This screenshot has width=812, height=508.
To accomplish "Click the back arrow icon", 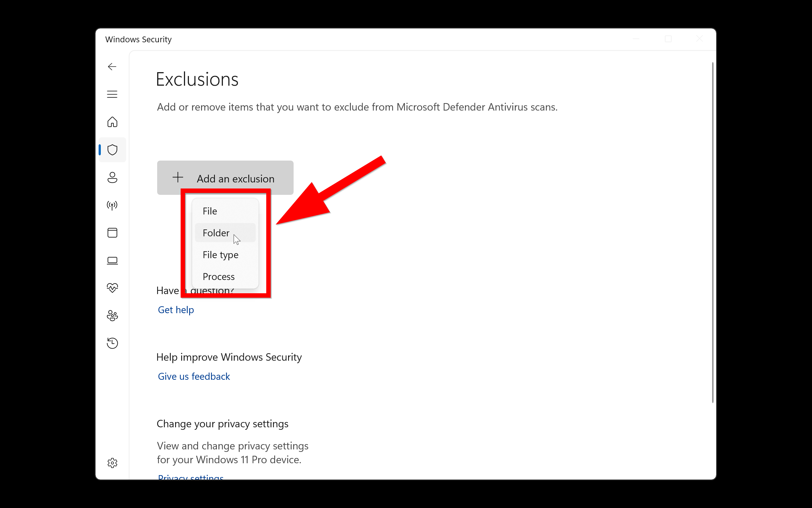I will [112, 67].
